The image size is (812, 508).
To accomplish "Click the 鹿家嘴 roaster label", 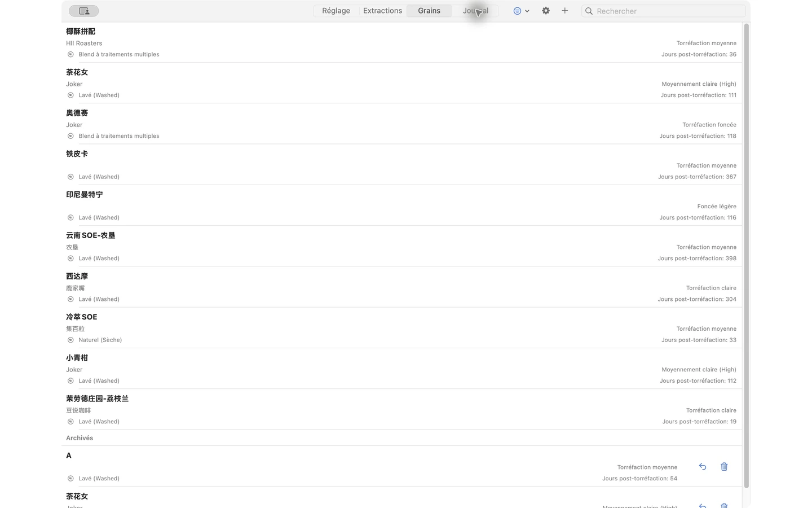I will (75, 288).
